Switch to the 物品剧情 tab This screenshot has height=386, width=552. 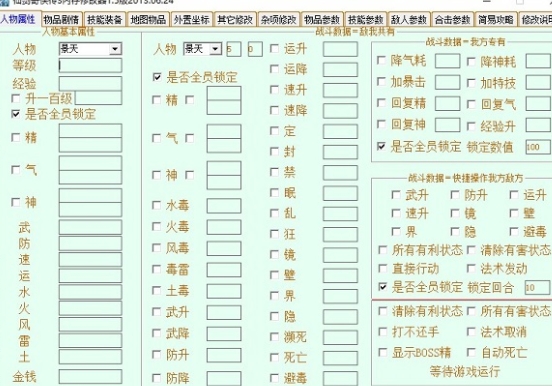(61, 19)
